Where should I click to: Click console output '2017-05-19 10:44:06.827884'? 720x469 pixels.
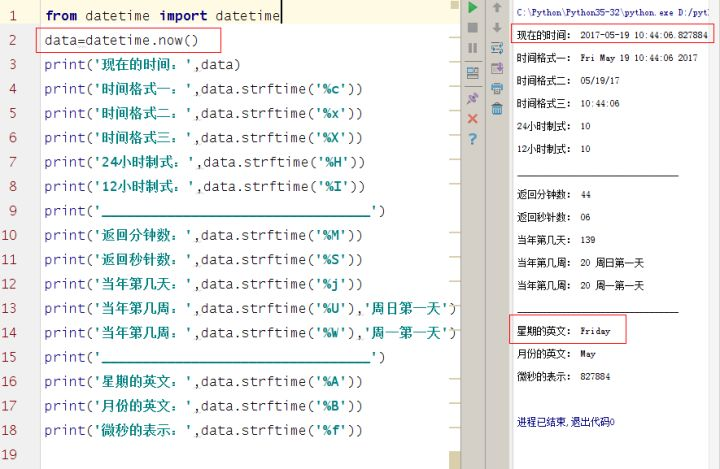(x=644, y=35)
